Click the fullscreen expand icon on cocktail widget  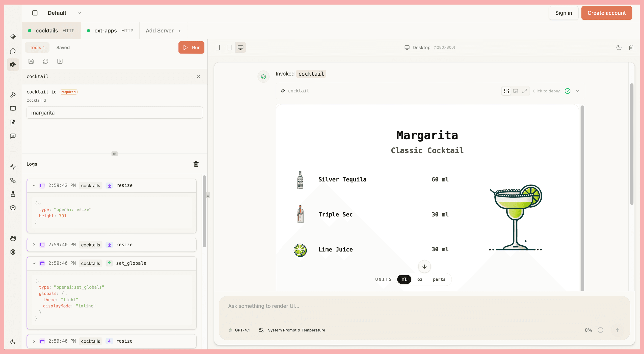524,91
